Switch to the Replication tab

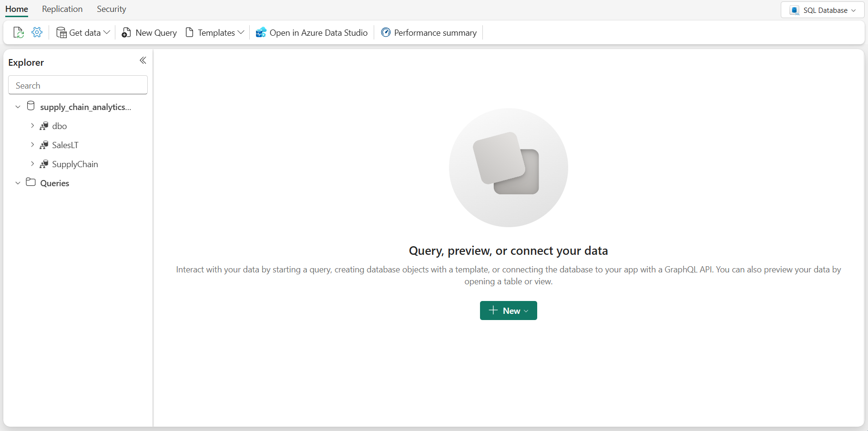pyautogui.click(x=62, y=9)
